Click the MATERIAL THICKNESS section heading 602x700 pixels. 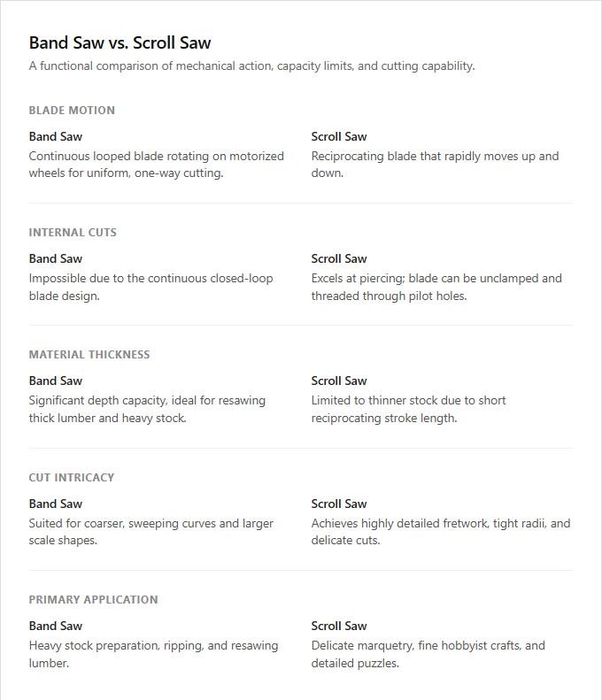tap(89, 355)
